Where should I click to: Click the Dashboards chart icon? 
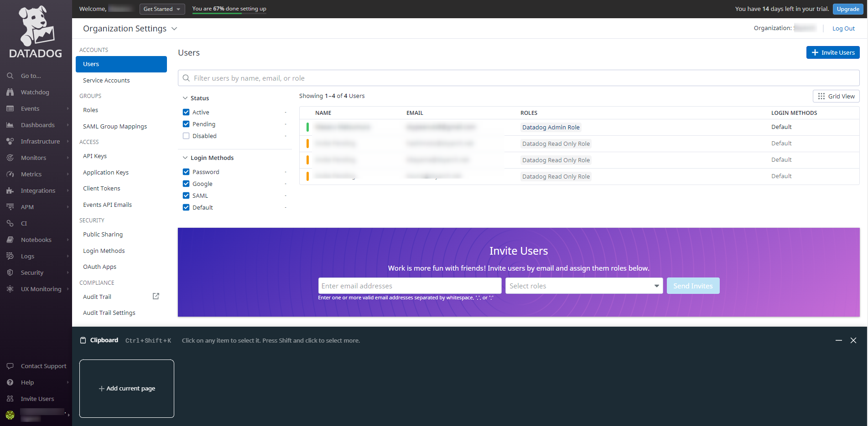click(x=10, y=125)
